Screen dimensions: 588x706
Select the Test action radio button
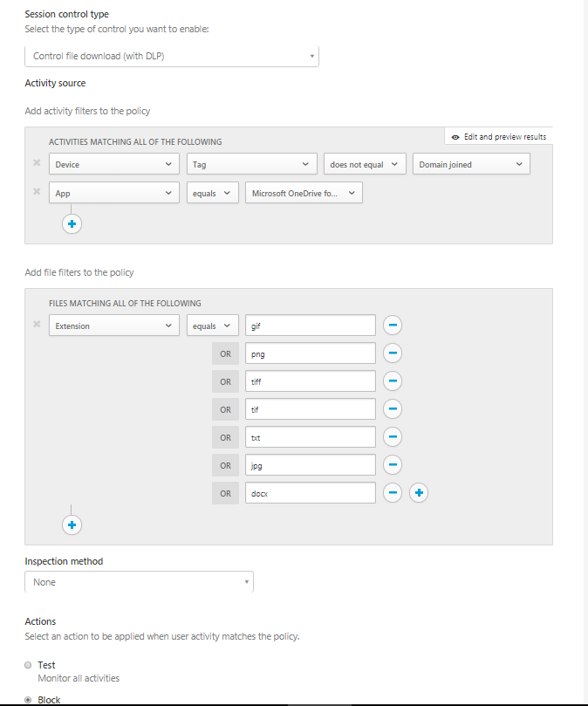tap(27, 664)
